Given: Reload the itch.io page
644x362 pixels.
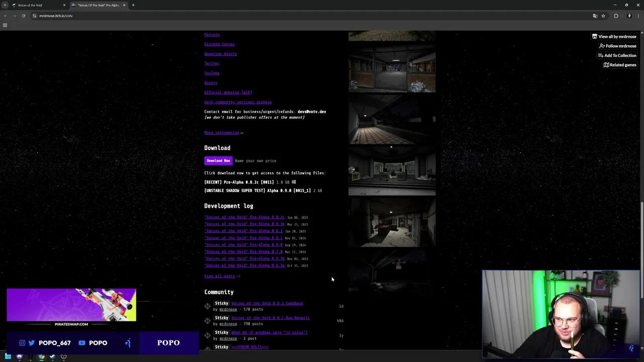Looking at the screenshot, I should coord(23,16).
